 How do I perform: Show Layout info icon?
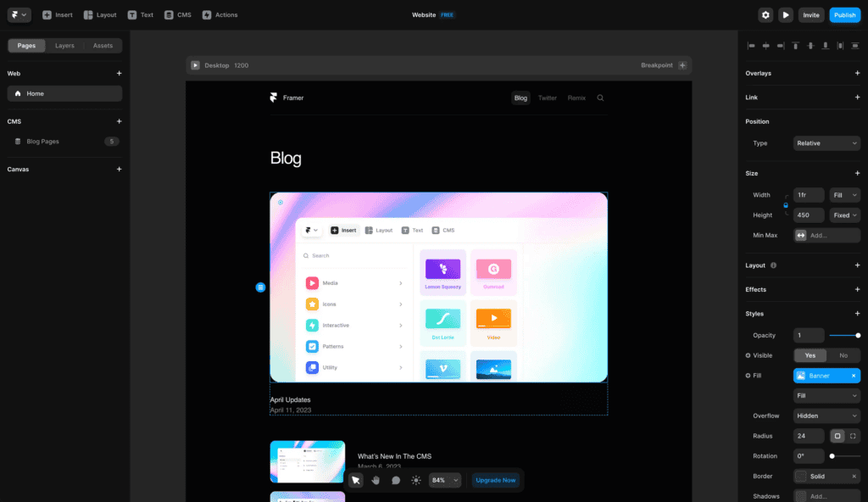tap(773, 265)
